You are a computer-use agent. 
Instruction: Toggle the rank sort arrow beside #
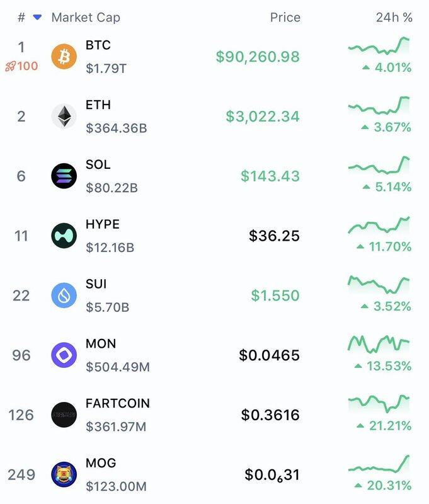tap(37, 18)
